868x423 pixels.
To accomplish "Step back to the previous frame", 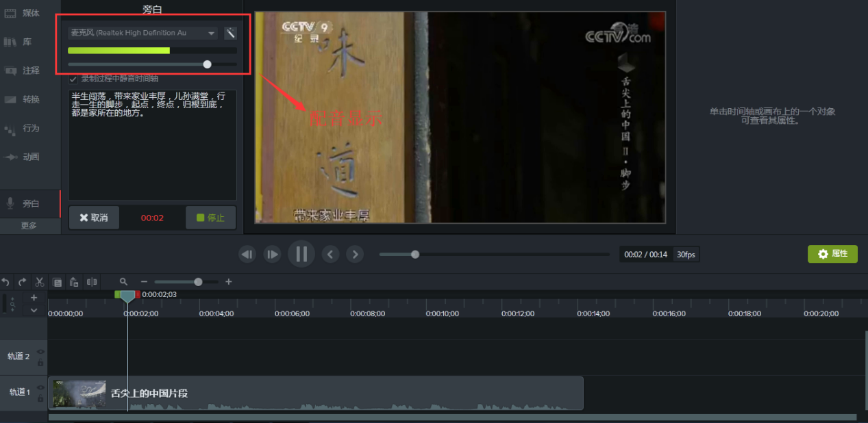I will point(247,255).
